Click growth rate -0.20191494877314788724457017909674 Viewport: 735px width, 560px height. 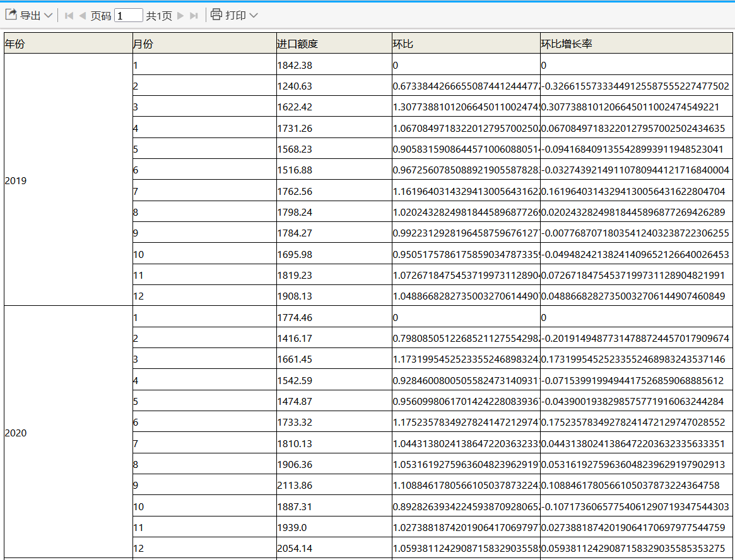point(637,338)
